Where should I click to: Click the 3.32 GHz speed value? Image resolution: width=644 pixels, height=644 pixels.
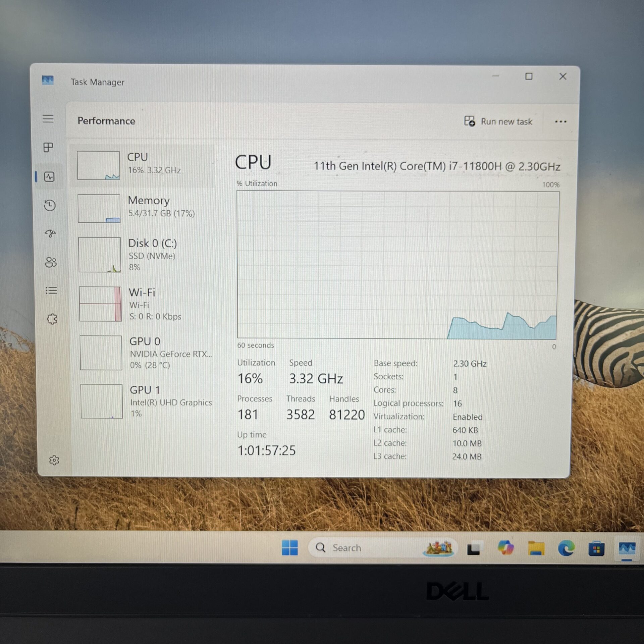[316, 379]
